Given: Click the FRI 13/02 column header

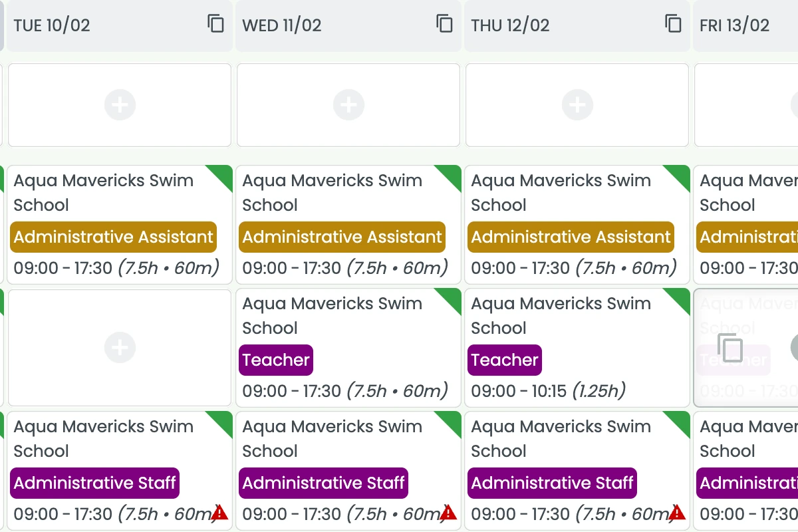Looking at the screenshot, I should point(745,25).
